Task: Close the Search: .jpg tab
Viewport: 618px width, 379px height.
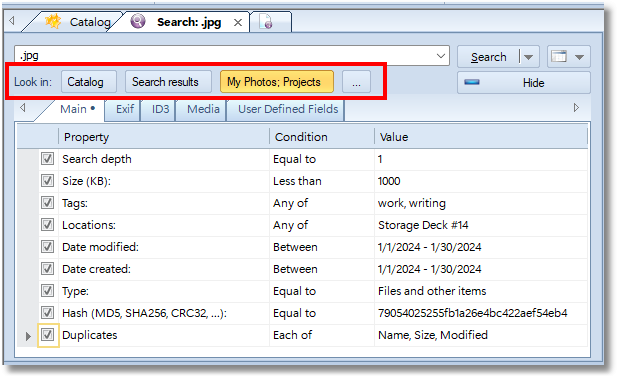Action: 238,23
